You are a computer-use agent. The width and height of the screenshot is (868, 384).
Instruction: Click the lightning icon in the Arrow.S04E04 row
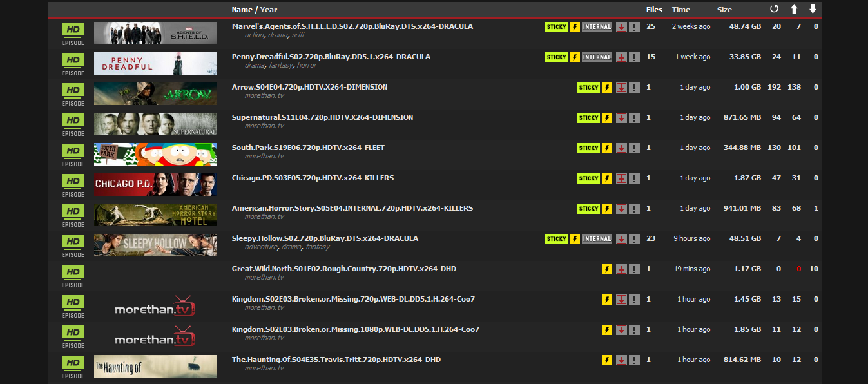(x=607, y=88)
